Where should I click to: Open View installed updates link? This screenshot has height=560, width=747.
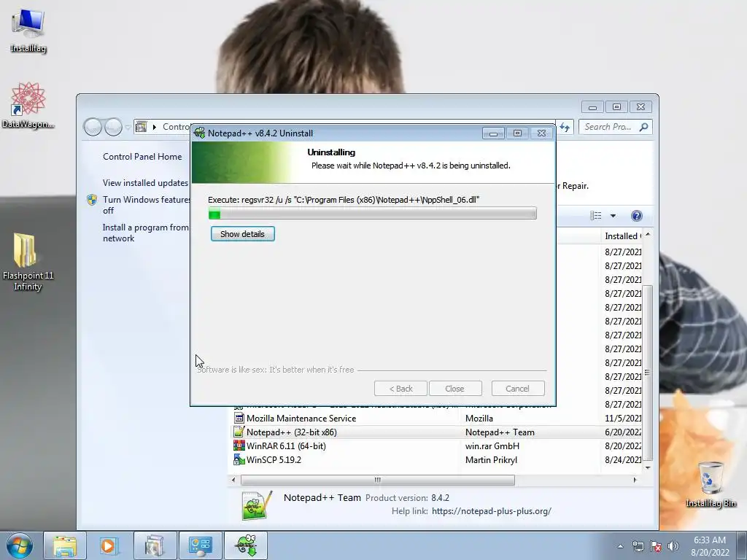point(146,183)
